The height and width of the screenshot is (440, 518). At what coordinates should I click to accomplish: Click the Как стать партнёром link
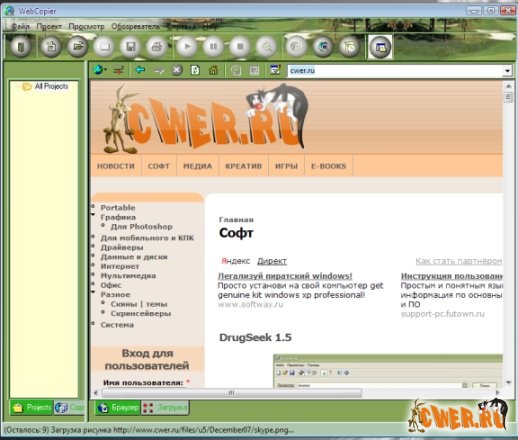tap(459, 261)
